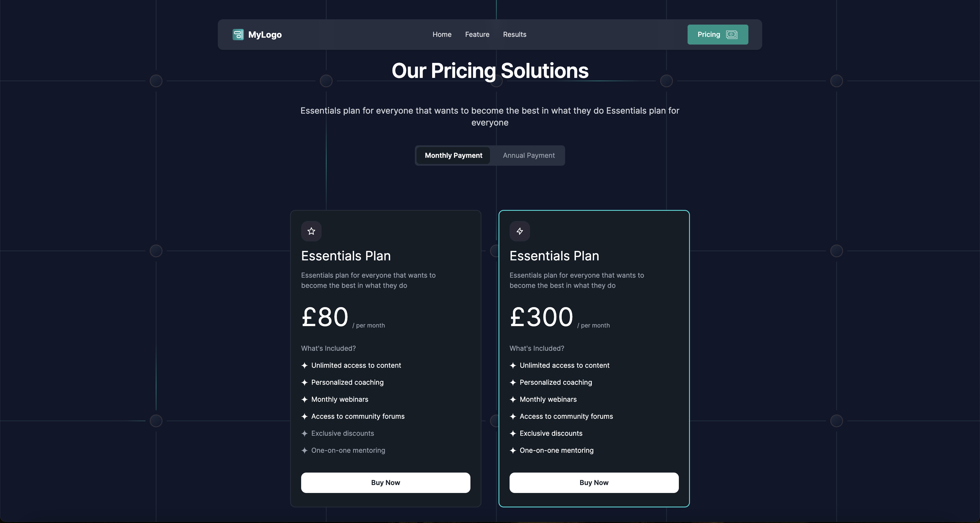The image size is (980, 523).
Task: Click the £300 price amount
Action: pyautogui.click(x=541, y=317)
